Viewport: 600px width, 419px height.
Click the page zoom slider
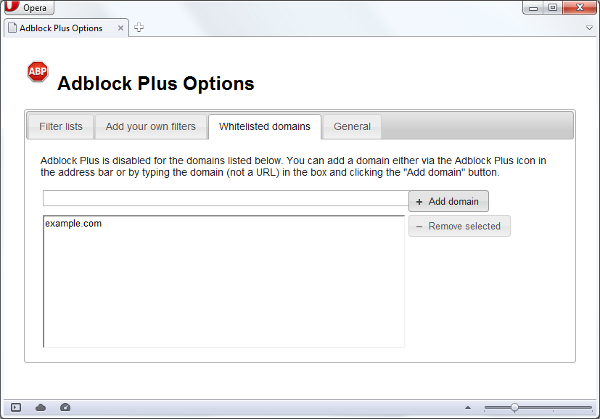click(x=537, y=407)
